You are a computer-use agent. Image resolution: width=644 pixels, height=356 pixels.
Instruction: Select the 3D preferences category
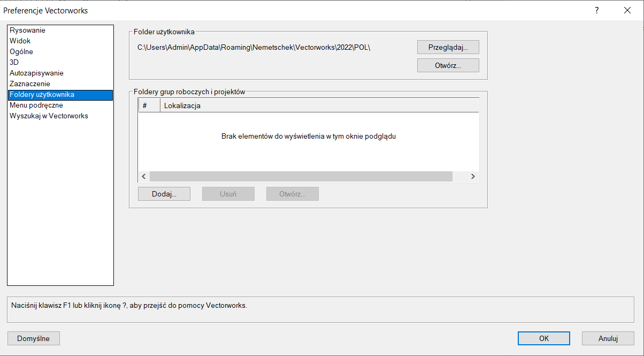(60, 63)
